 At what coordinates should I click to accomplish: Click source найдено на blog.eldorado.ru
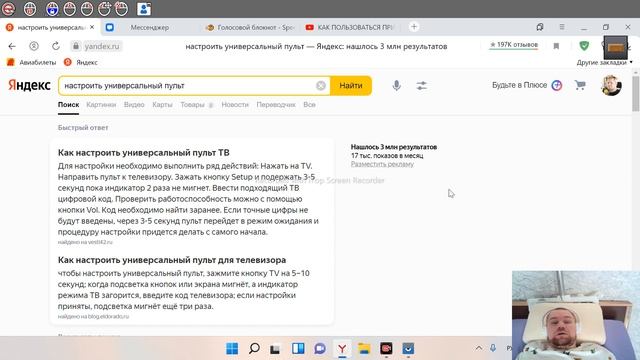pyautogui.click(x=93, y=316)
